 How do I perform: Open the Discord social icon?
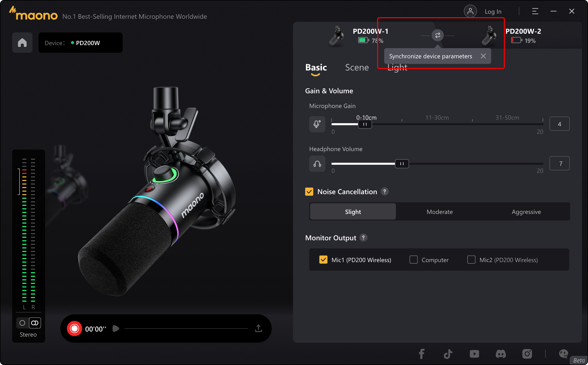(501, 354)
